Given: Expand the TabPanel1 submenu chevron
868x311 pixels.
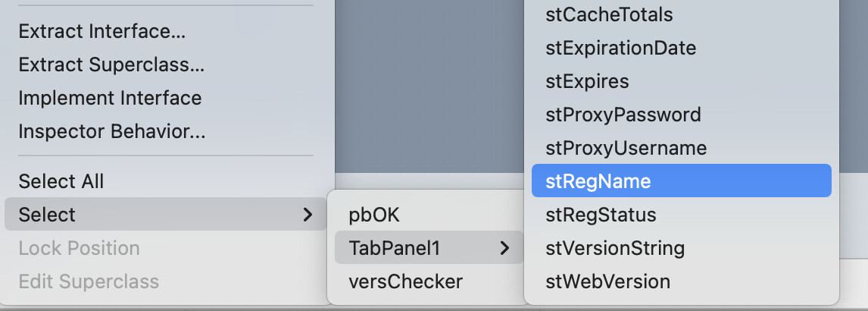Looking at the screenshot, I should (x=504, y=248).
